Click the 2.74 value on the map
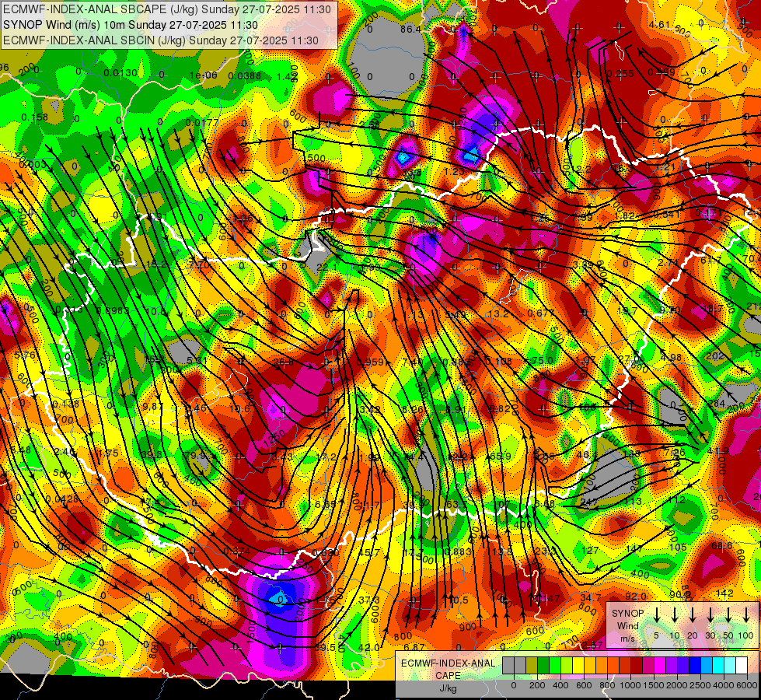Image resolution: width=761 pixels, height=700 pixels. (668, 262)
